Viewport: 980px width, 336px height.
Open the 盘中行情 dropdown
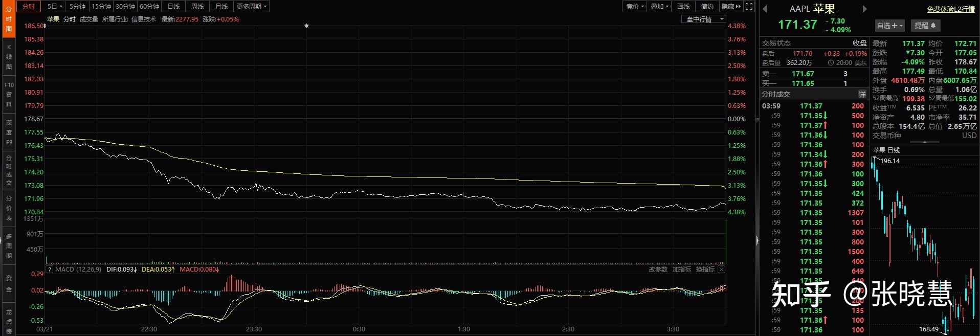(x=703, y=19)
